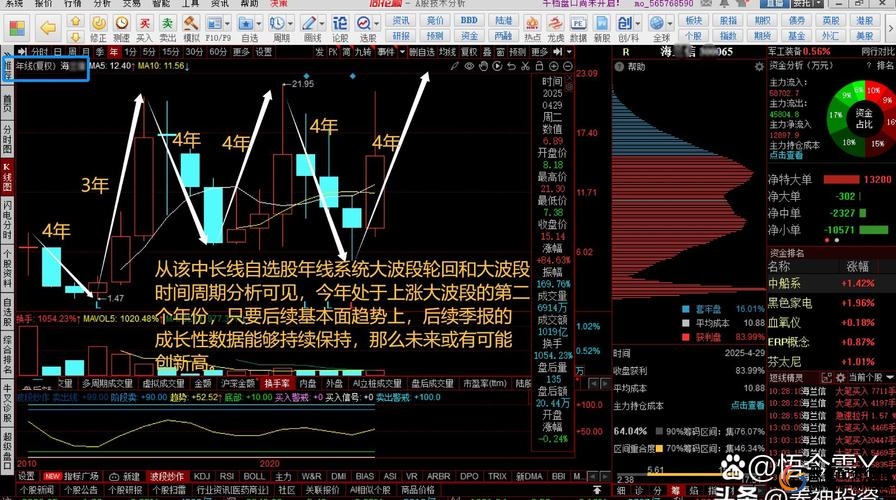Open 选股 stock picker dropdown arrow

point(377,24)
